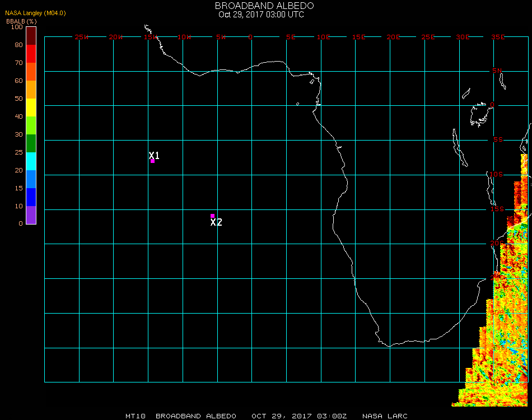Select the yellow 40-50% legend color
532x420 pixels.
pyautogui.click(x=31, y=108)
